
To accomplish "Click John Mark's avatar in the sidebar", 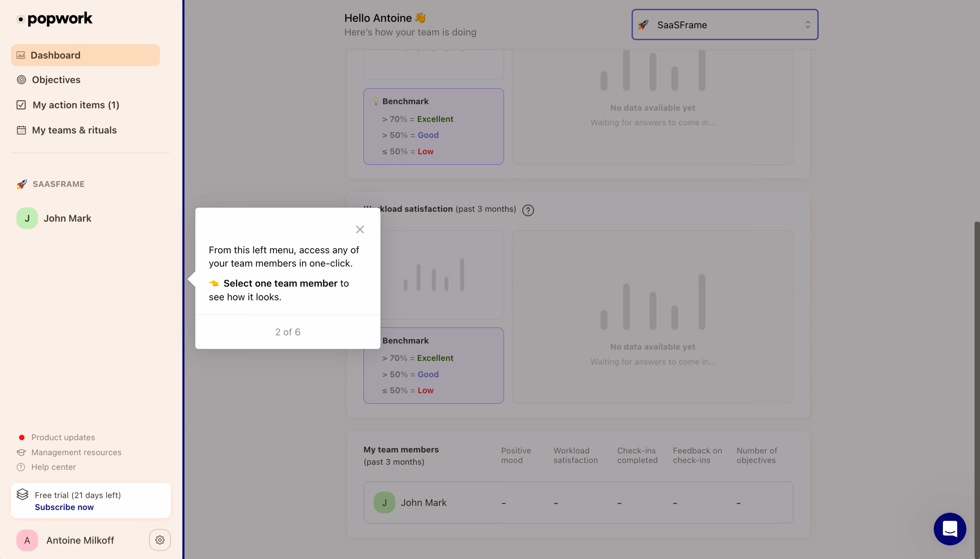I will (27, 218).
